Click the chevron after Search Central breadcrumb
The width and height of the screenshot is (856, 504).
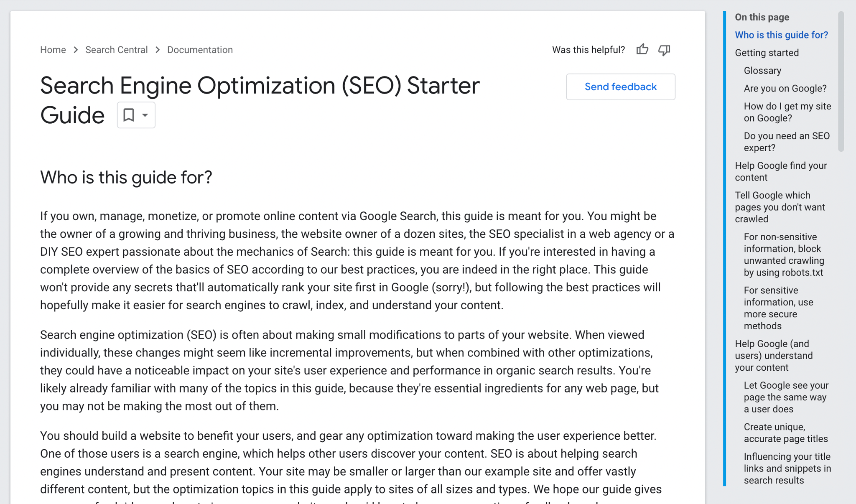[x=158, y=50]
